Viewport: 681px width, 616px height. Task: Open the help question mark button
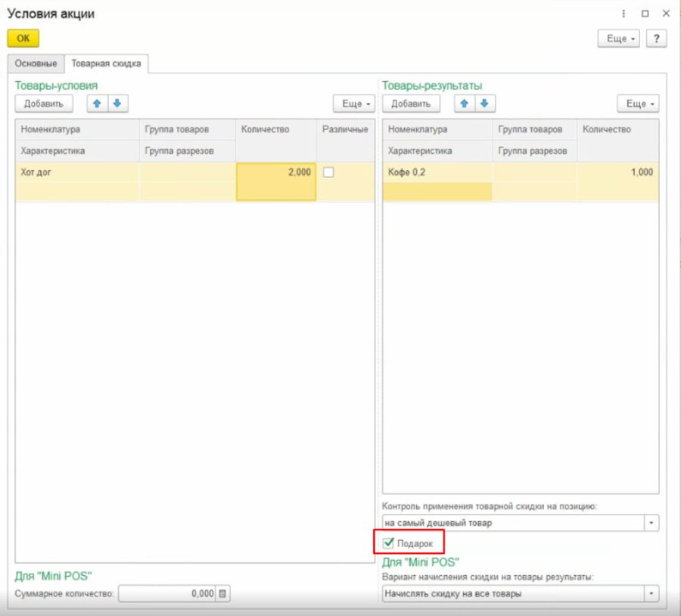656,39
